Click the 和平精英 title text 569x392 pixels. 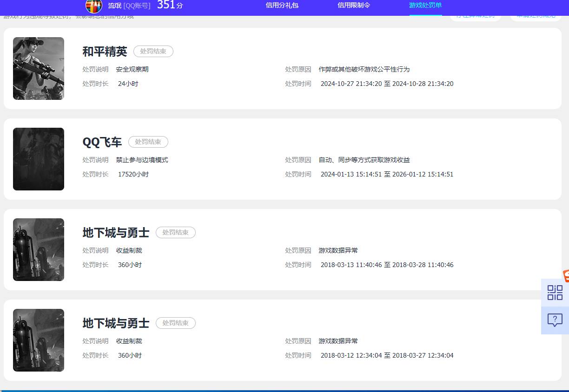(105, 52)
